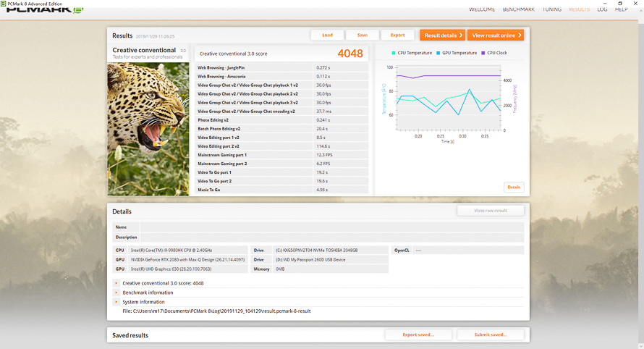Open the WELCOME tab

tap(482, 9)
